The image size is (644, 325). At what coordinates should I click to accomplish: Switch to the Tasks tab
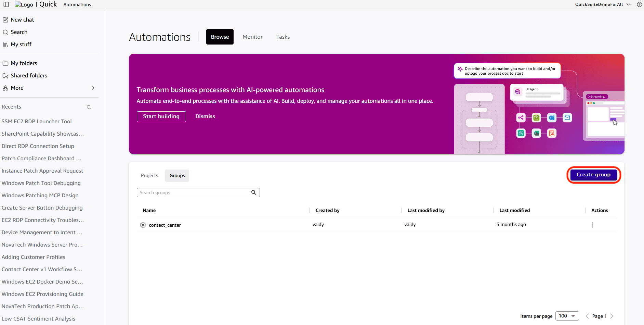coord(283,37)
